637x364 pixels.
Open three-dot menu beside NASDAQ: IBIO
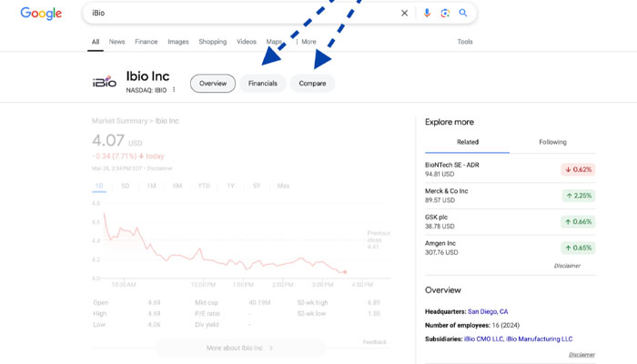[x=174, y=90]
